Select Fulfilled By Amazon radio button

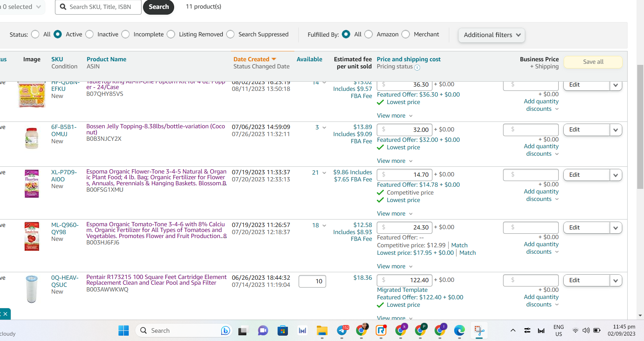click(x=369, y=34)
